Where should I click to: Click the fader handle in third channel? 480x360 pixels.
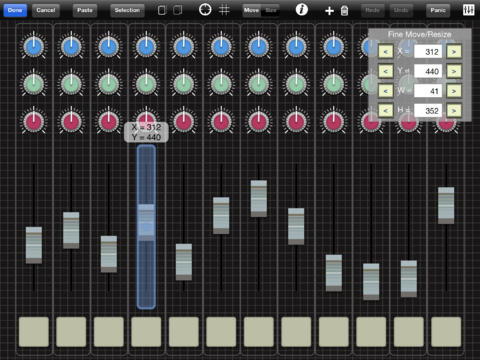pyautogui.click(x=109, y=254)
